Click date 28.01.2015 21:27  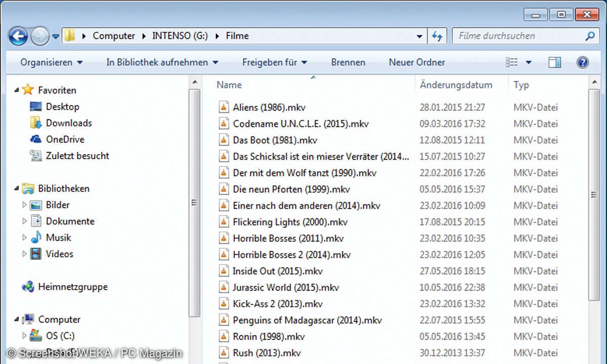click(452, 107)
